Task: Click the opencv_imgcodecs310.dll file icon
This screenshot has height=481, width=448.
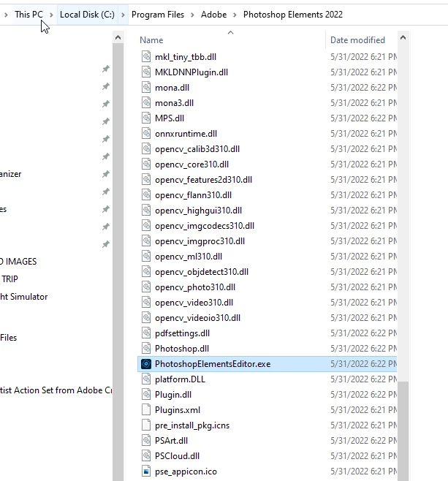Action: click(x=146, y=225)
